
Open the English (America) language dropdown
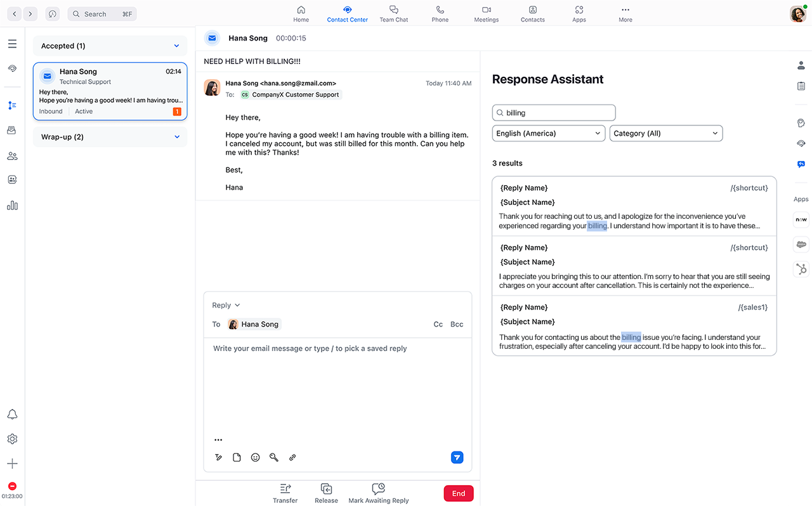[549, 133]
